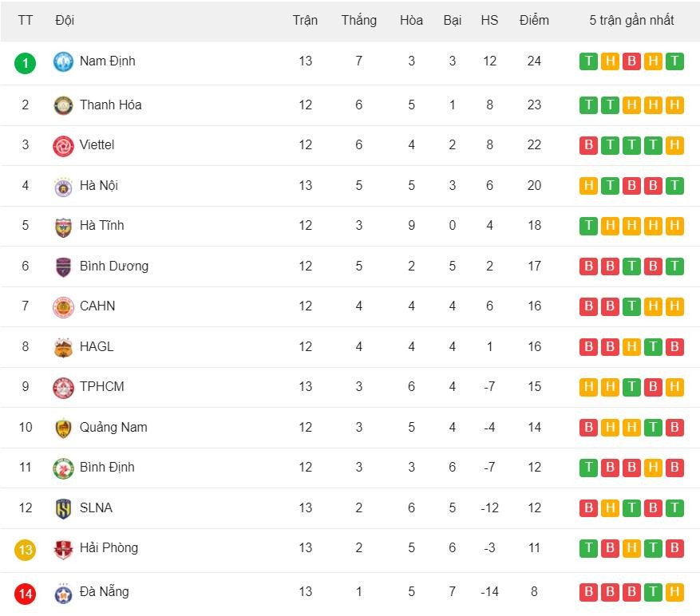Select the Đà Nẵng club badge

tap(63, 593)
